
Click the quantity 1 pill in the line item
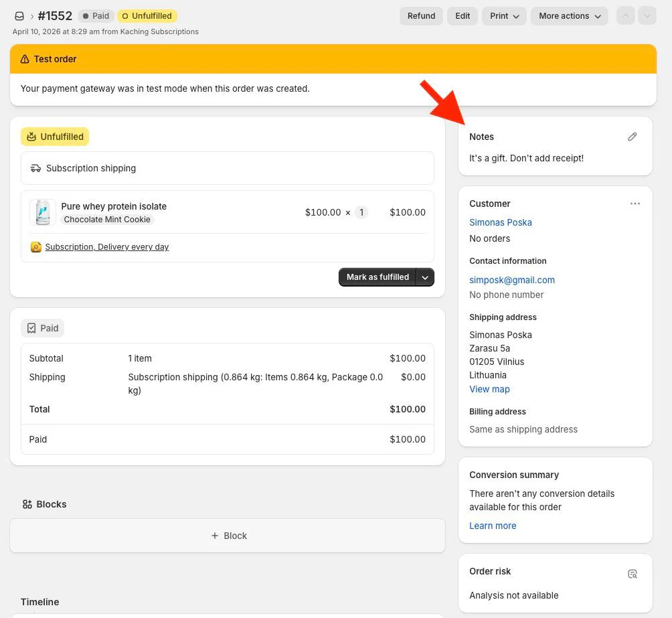(x=361, y=212)
